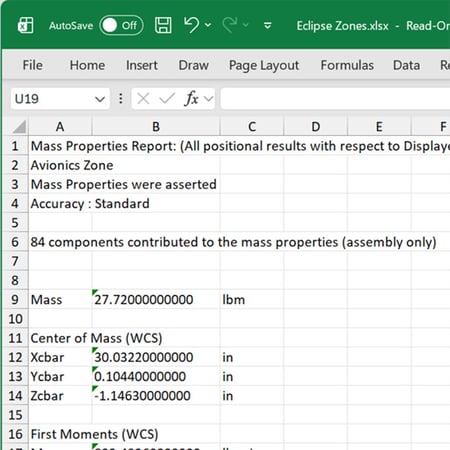
Task: Click the Excel app icon
Action: (x=25, y=25)
